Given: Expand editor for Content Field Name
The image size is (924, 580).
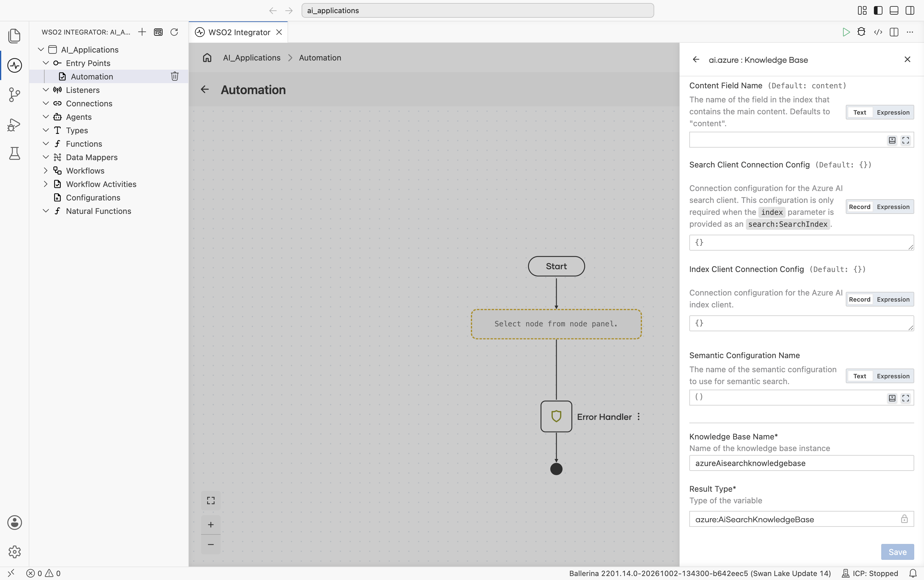Looking at the screenshot, I should click(906, 140).
